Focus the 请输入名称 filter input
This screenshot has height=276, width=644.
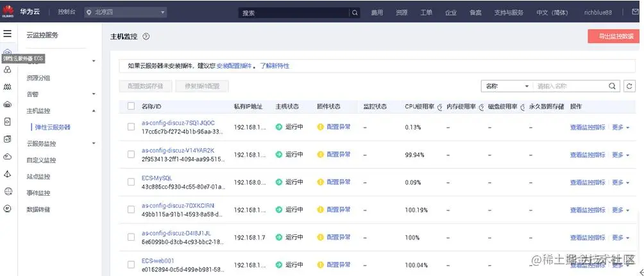pyautogui.click(x=571, y=86)
